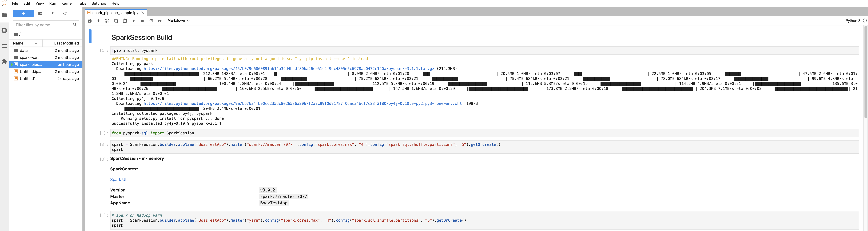868x231 pixels.
Task: Open the Extension Manager puzzle icon
Action: (4, 61)
